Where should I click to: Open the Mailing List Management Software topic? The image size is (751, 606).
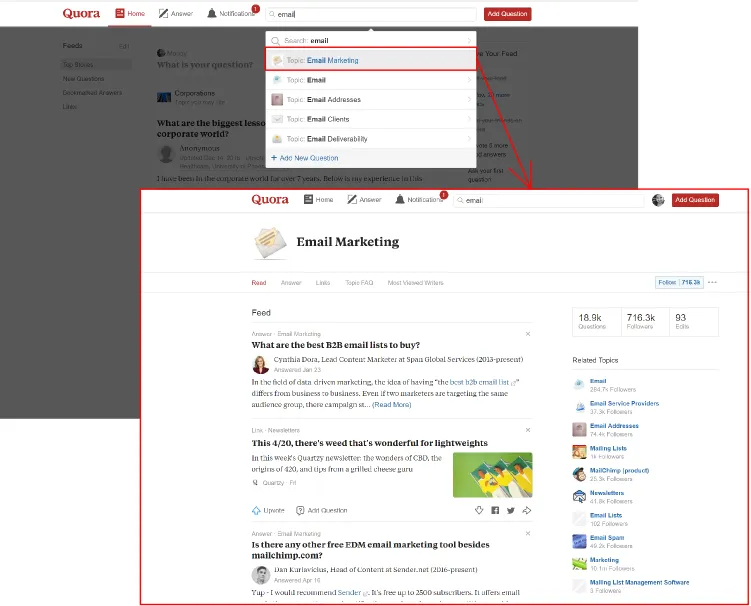(639, 583)
